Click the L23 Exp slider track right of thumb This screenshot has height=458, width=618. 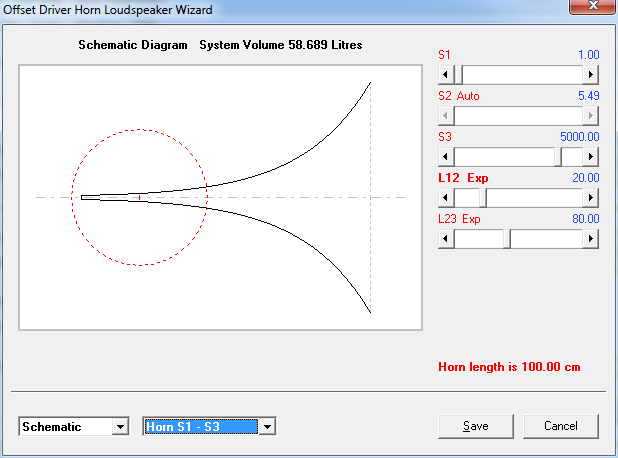click(547, 238)
